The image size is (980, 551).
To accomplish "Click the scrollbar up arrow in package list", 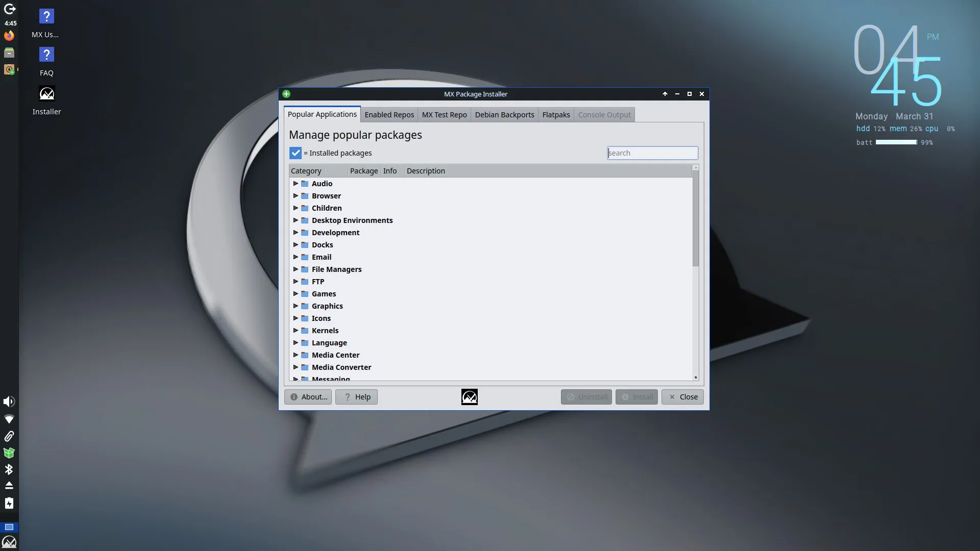I will (x=696, y=168).
